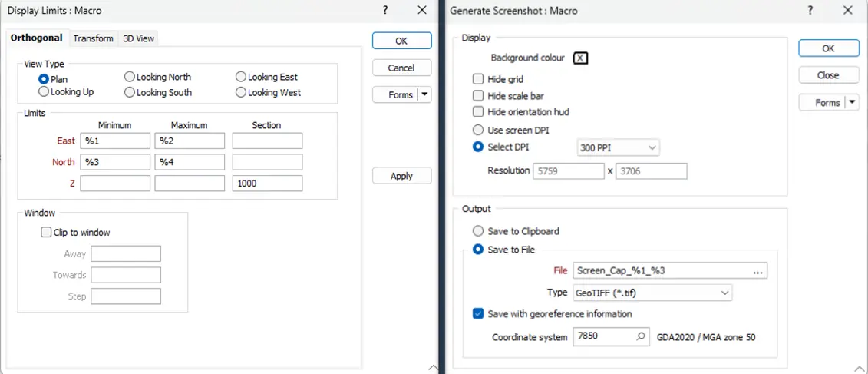Untick Save with georeference information
The image size is (868, 374).
tap(478, 314)
